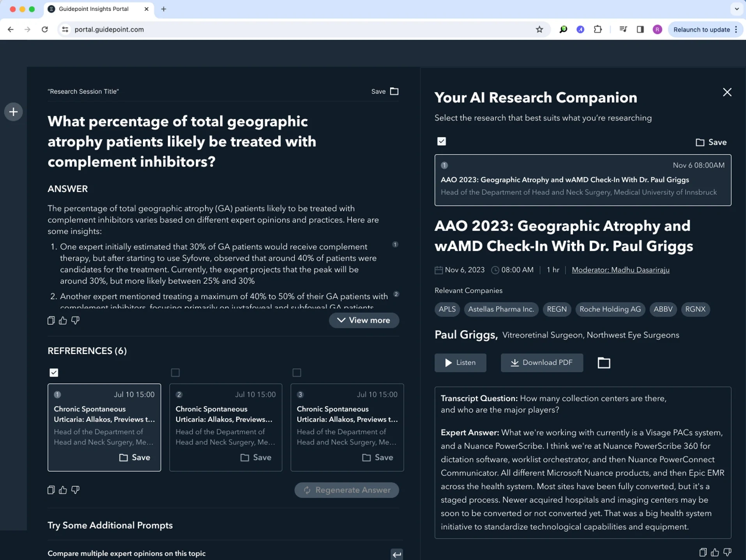This screenshot has width=746, height=560.
Task: Reload the current page
Action: point(45,30)
